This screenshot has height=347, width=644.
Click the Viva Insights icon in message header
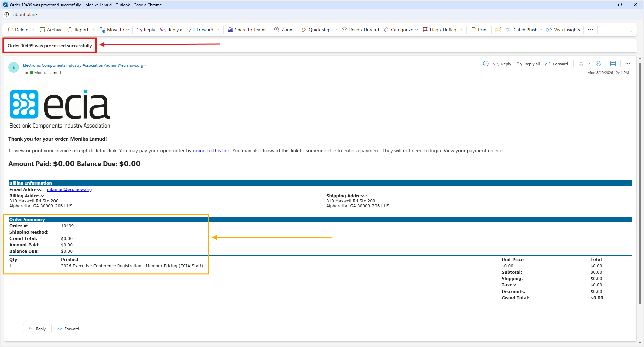598,64
